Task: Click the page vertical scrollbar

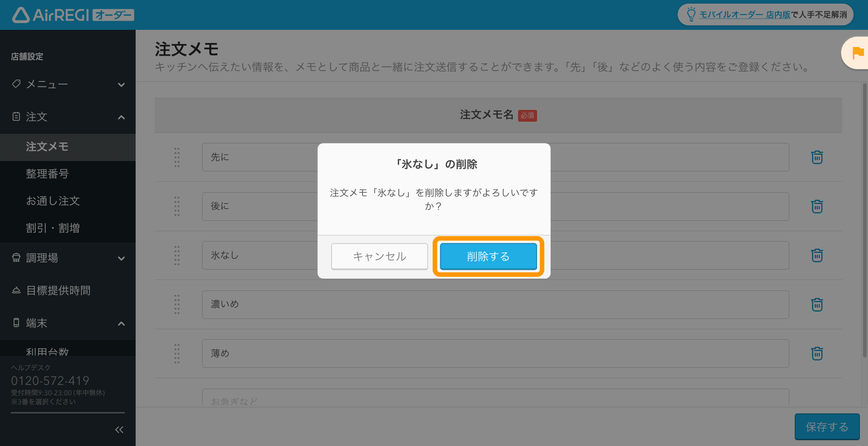Action: (864, 220)
